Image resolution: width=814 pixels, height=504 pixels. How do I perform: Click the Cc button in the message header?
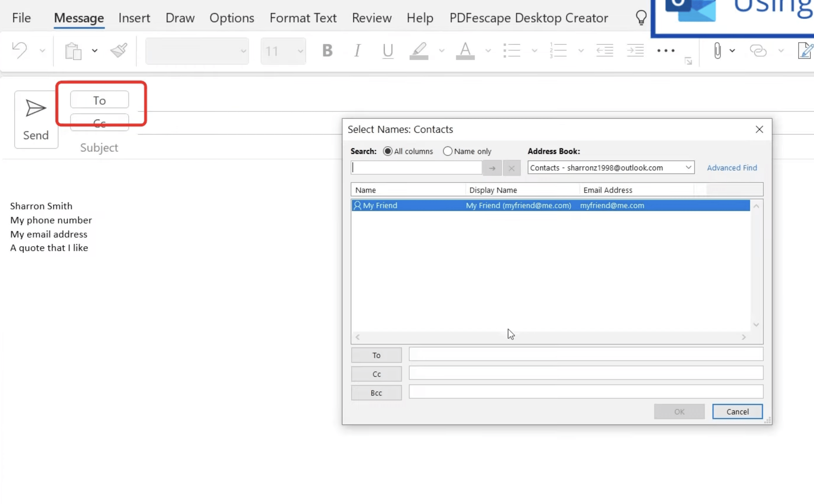point(100,123)
